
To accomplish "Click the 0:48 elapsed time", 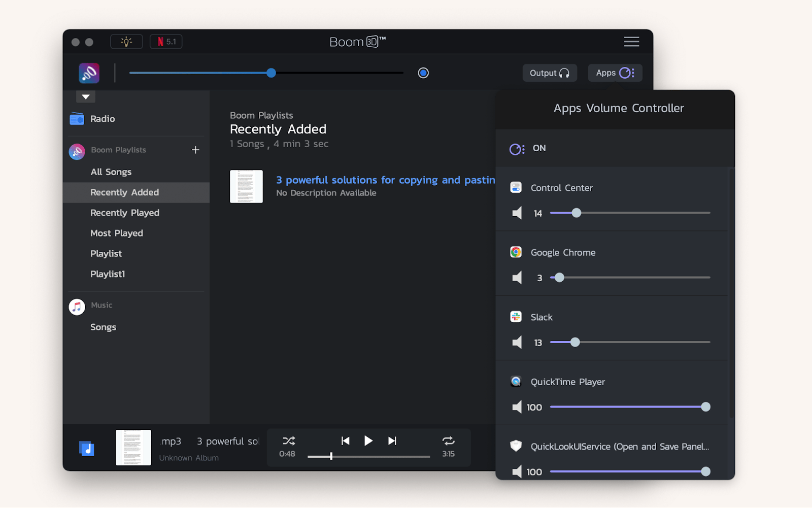I will click(x=287, y=454).
